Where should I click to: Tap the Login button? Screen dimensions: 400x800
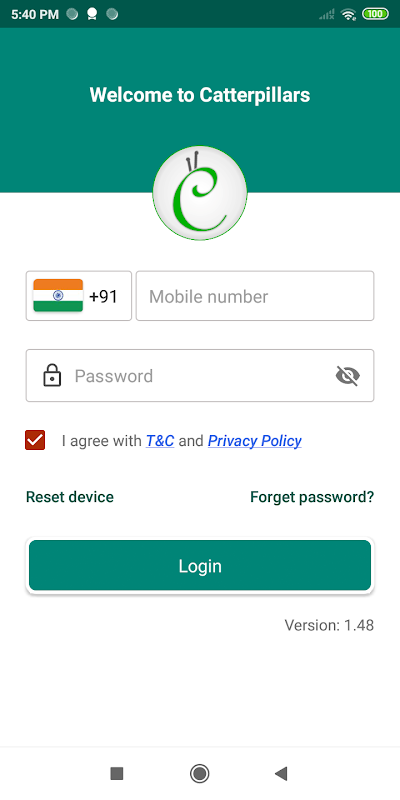(200, 565)
